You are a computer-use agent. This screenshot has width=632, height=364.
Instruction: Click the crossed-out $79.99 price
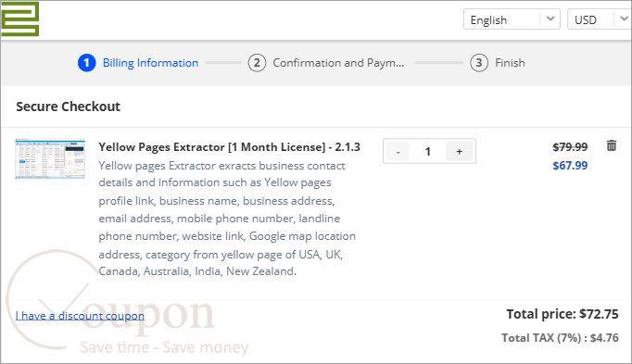tap(570, 147)
